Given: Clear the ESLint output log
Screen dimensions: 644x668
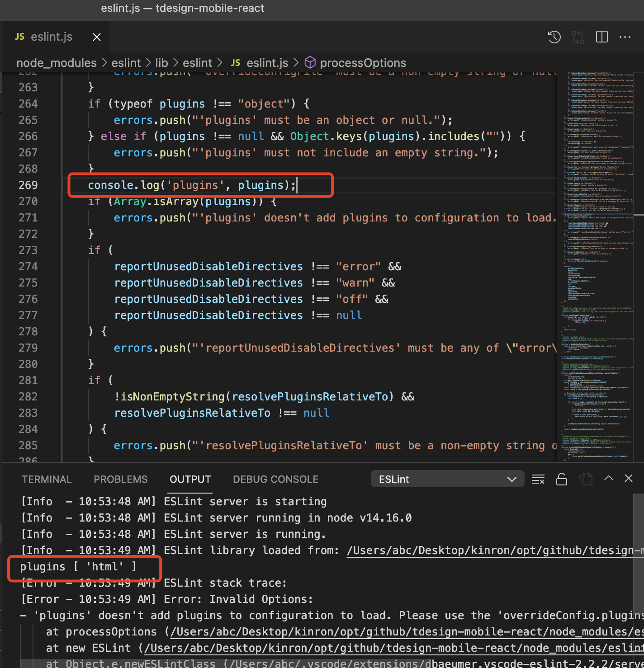Looking at the screenshot, I should (538, 479).
